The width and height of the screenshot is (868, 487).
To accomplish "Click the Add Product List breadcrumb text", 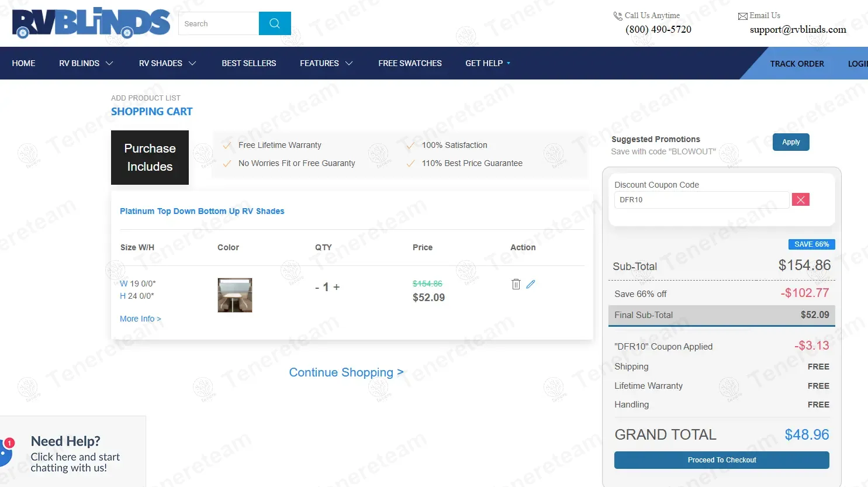I will click(146, 98).
